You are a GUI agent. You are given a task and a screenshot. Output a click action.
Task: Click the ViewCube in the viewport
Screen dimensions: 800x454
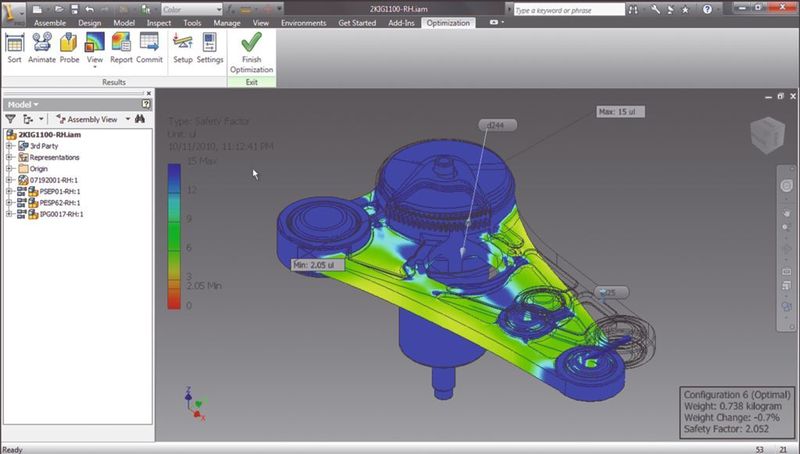765,135
